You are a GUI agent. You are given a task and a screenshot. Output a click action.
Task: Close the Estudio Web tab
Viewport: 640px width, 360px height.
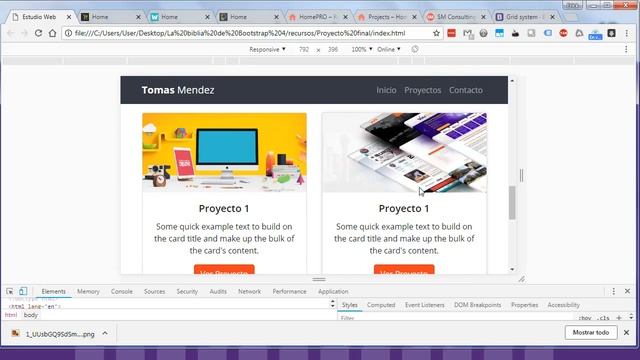[69, 17]
